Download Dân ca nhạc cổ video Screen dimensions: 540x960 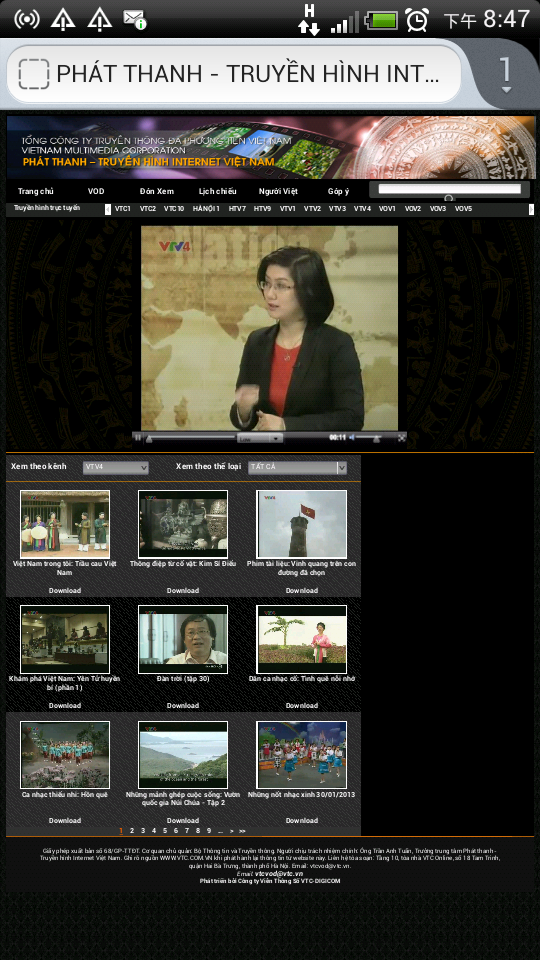coord(301,706)
